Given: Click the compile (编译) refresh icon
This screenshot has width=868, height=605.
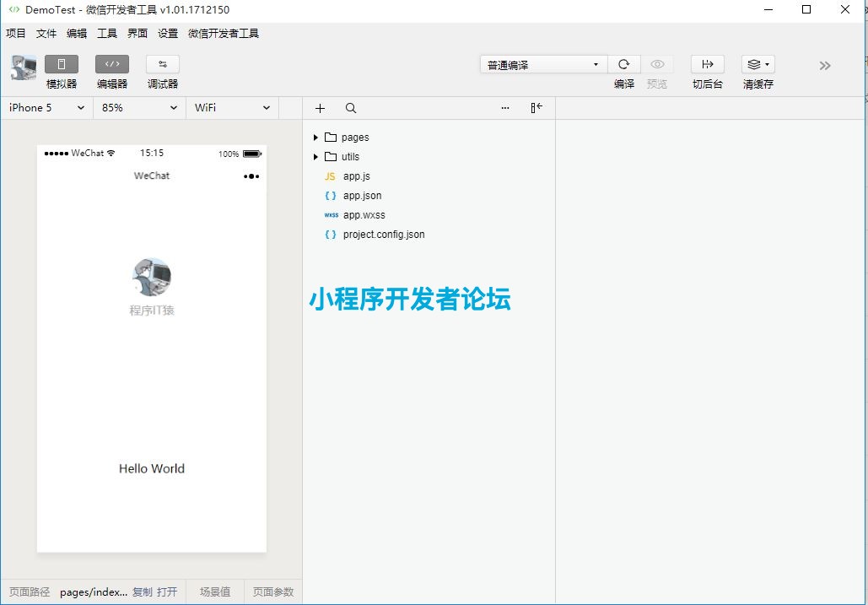Looking at the screenshot, I should (x=623, y=65).
